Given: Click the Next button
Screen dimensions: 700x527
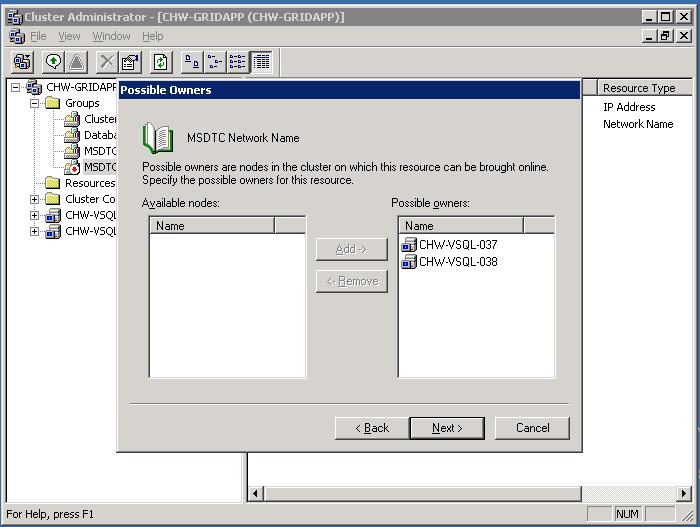Looking at the screenshot, I should pyautogui.click(x=447, y=428).
